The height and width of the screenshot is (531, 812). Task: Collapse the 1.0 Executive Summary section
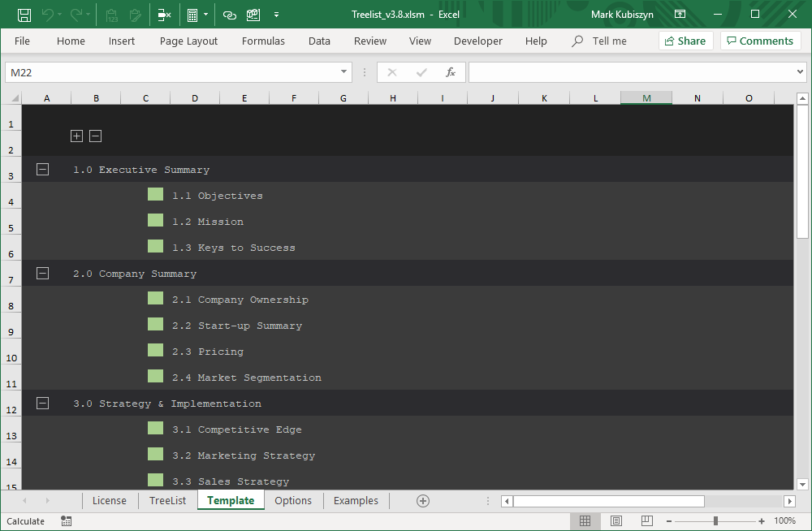pos(43,169)
